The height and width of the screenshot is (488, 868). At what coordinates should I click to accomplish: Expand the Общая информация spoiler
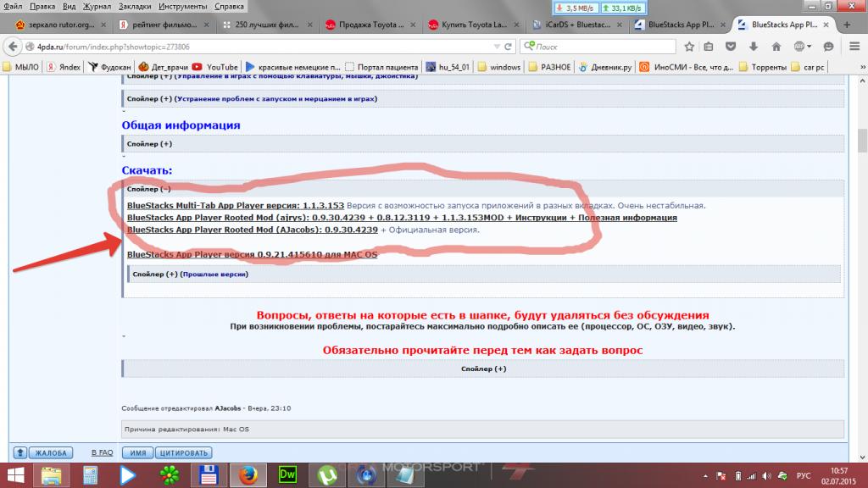coord(148,144)
